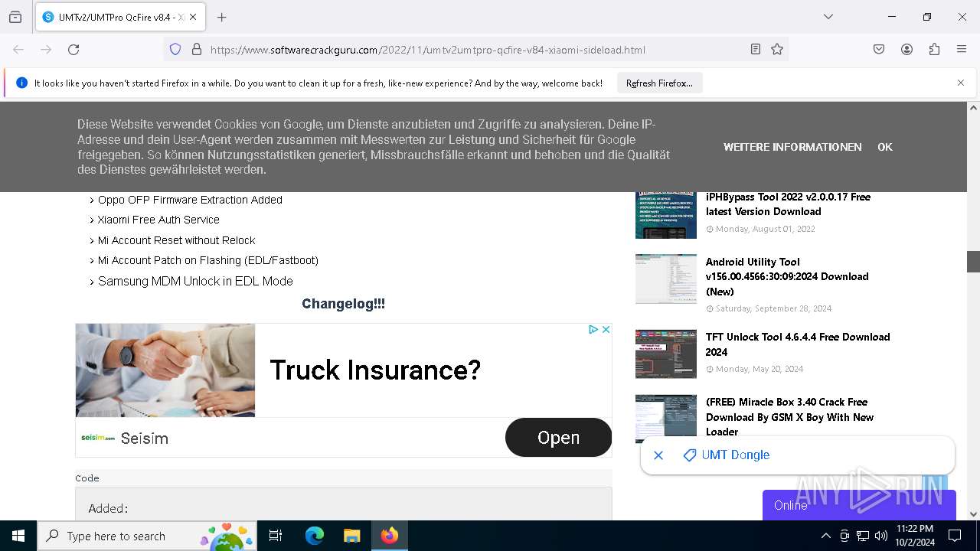The height and width of the screenshot is (551, 980).
Task: Save page to Pocket
Action: click(879, 49)
